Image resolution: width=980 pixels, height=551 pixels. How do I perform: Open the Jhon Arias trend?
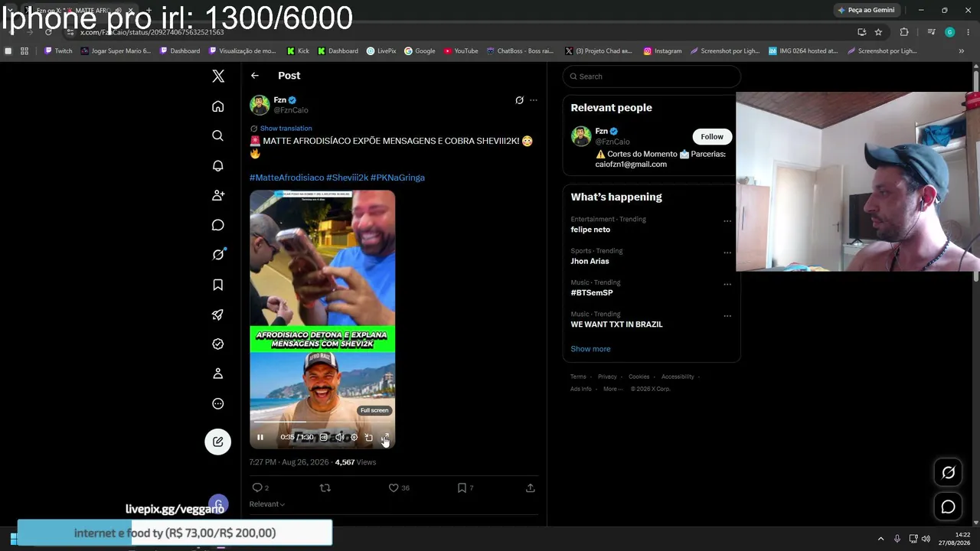pyautogui.click(x=590, y=262)
